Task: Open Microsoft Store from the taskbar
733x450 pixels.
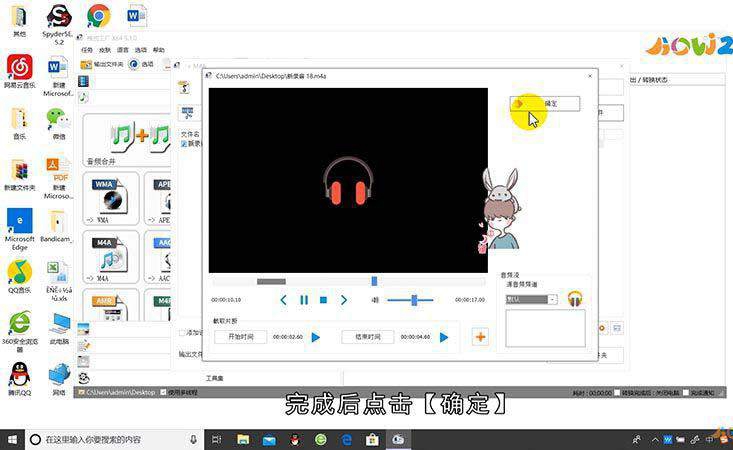Action: (373, 440)
